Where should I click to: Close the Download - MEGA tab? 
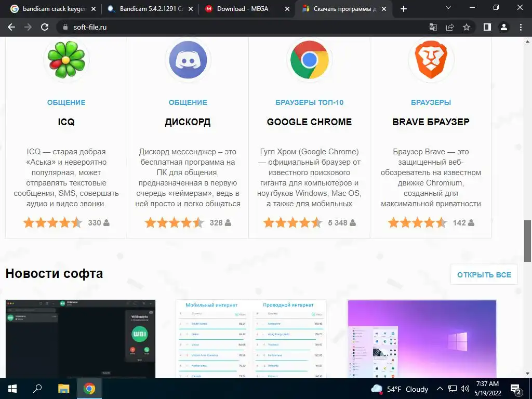coord(287,9)
